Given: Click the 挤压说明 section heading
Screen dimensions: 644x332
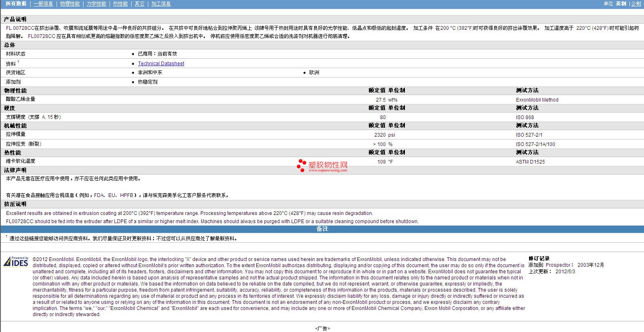Looking at the screenshot, I should click(15, 204).
